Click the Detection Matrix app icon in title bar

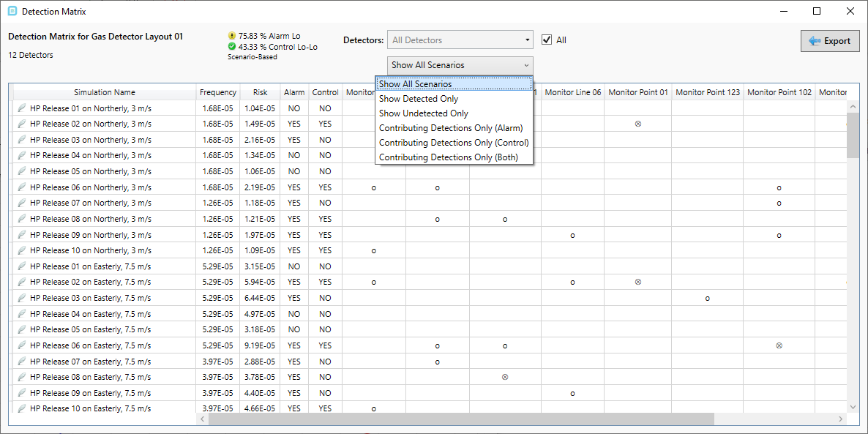(12, 11)
